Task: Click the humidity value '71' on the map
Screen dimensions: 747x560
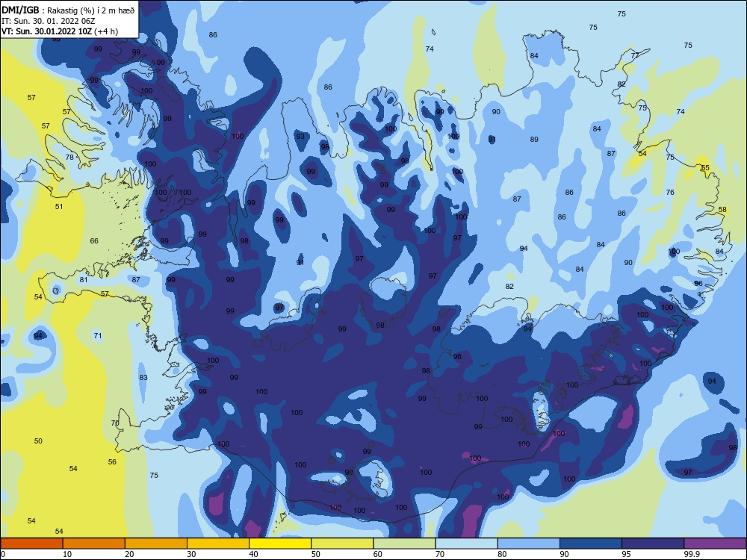Action: (98, 336)
